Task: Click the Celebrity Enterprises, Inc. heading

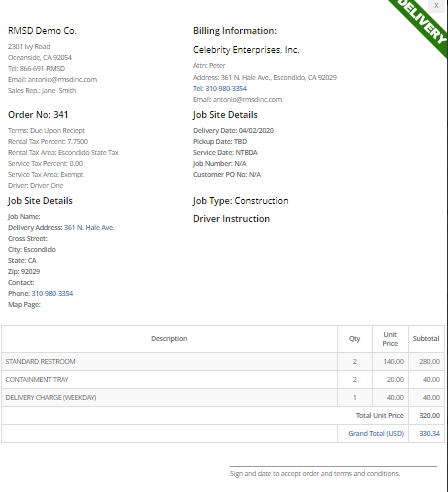Action: pyautogui.click(x=246, y=50)
